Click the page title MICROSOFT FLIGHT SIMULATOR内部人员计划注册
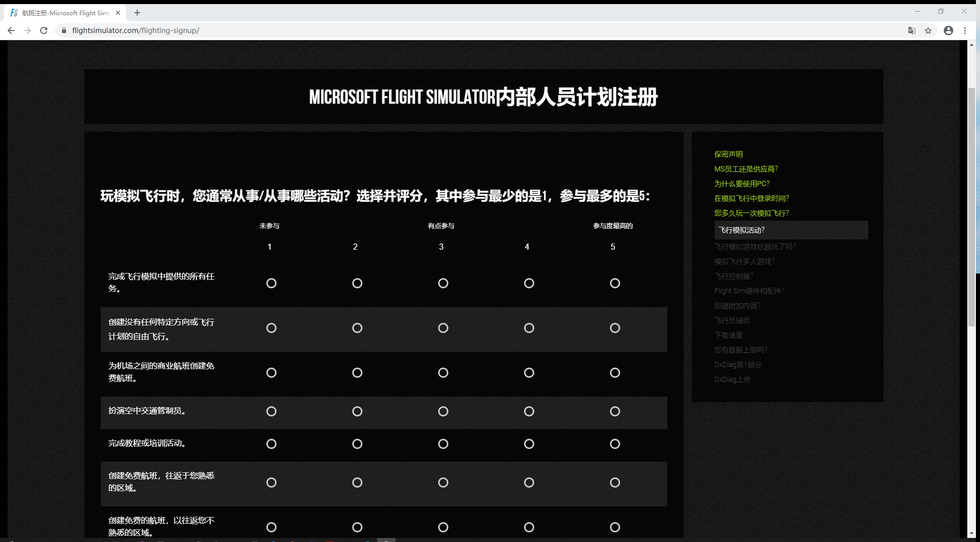Image resolution: width=980 pixels, height=542 pixels. click(483, 97)
